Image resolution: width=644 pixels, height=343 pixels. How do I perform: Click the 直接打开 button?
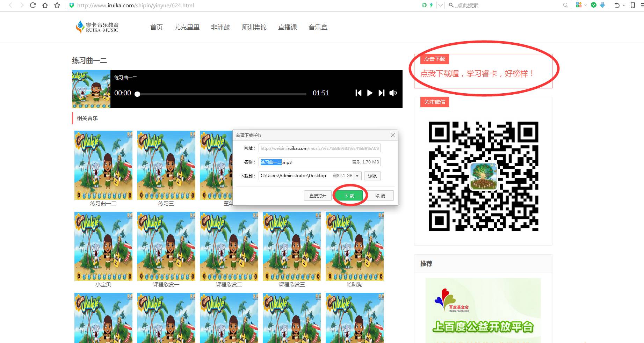click(x=318, y=196)
